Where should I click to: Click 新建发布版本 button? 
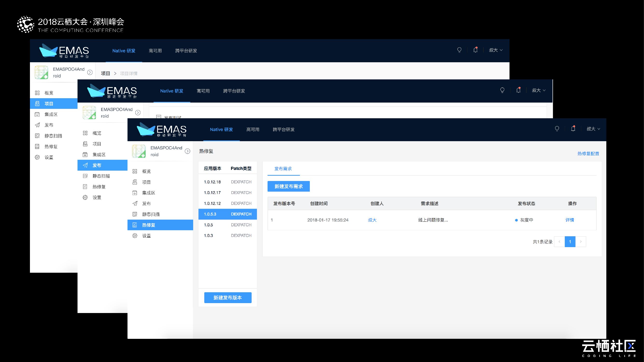point(227,298)
